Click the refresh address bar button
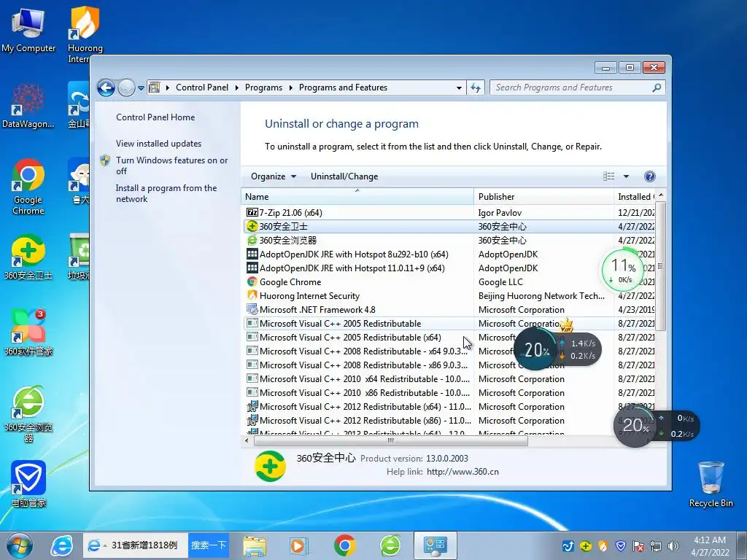Viewport: 747px width, 560px height. [x=476, y=87]
